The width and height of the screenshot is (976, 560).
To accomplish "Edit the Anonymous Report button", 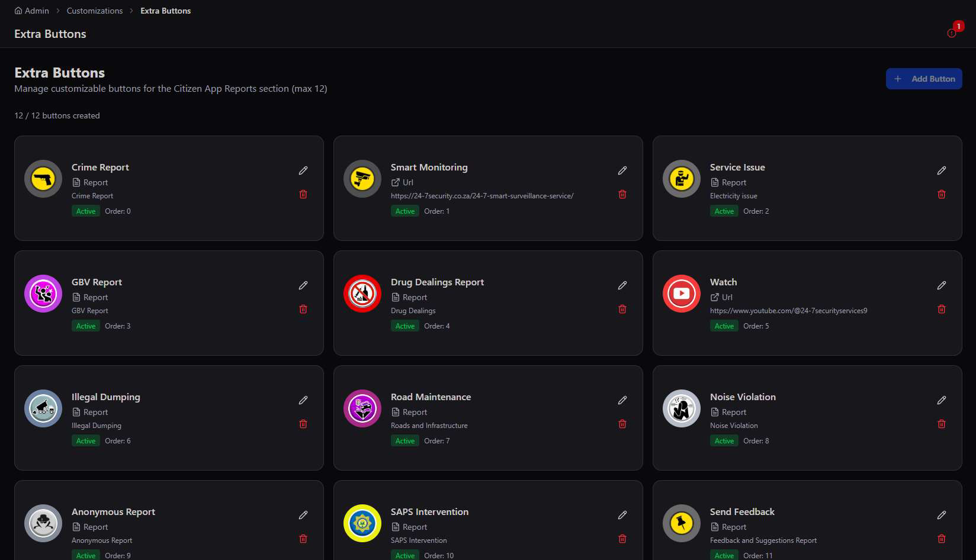I will 303,515.
